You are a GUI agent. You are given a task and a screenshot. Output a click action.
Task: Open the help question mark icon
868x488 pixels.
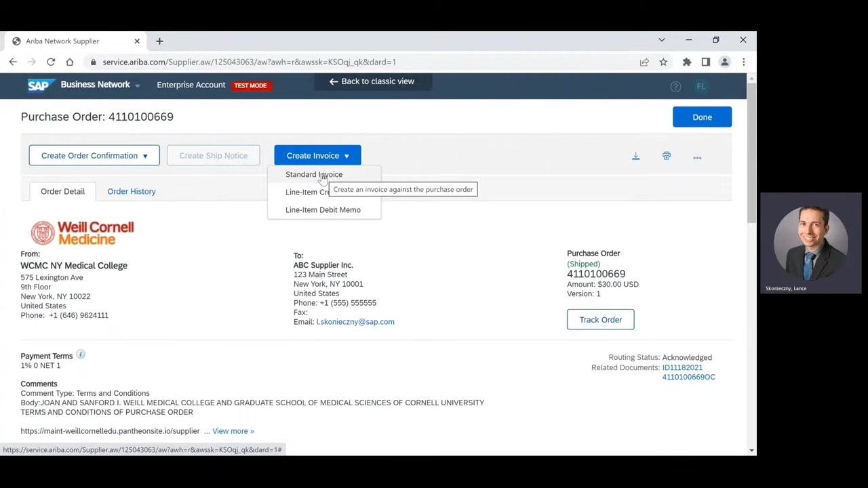675,87
